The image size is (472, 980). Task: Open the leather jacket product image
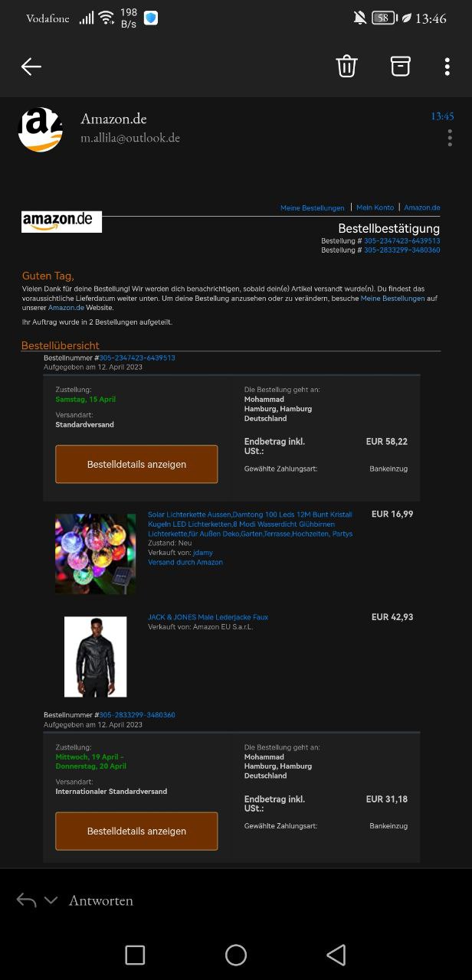95,656
